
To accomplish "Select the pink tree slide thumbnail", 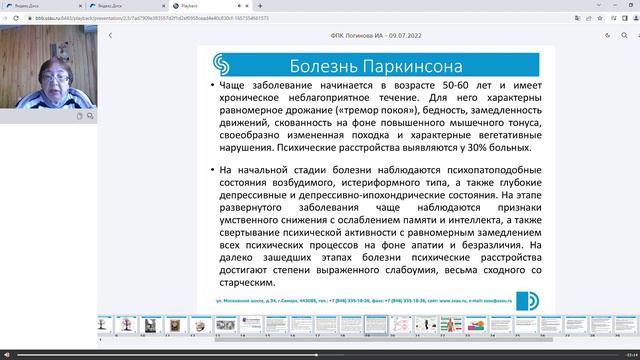I will 126,325.
